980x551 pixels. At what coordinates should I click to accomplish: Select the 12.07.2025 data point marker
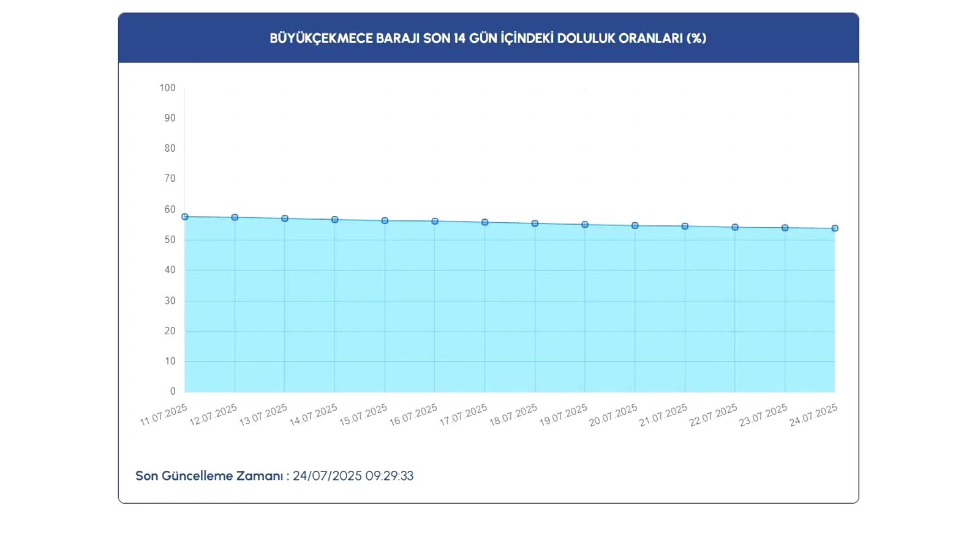point(235,217)
